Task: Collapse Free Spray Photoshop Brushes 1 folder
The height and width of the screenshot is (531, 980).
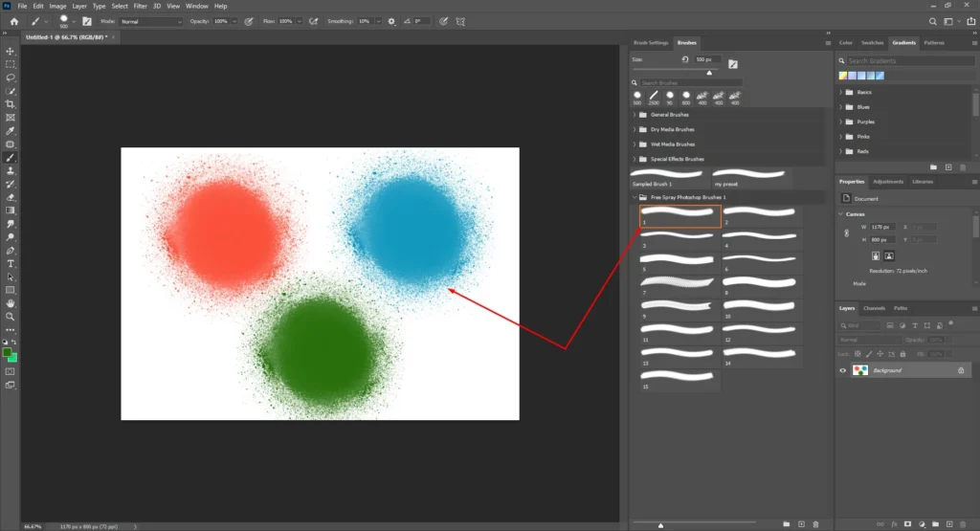Action: click(x=635, y=197)
